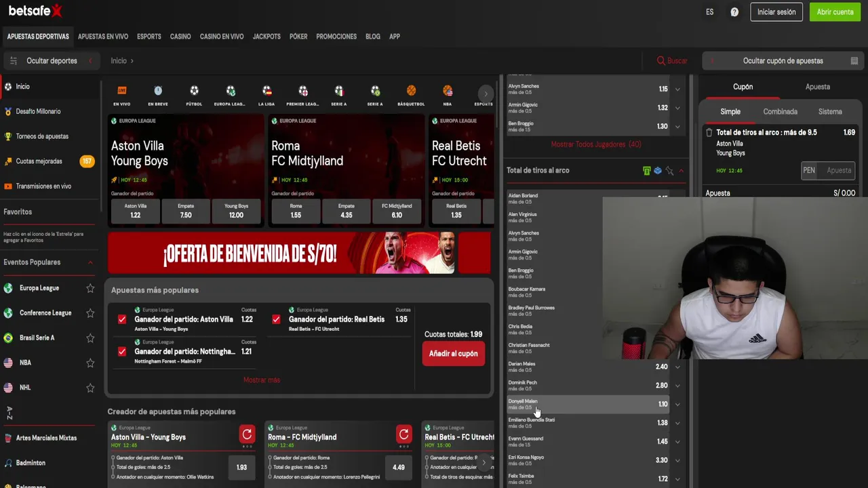The image size is (868, 488).
Task: Uncheck Ganador del partido: Real Betis
Action: [276, 319]
